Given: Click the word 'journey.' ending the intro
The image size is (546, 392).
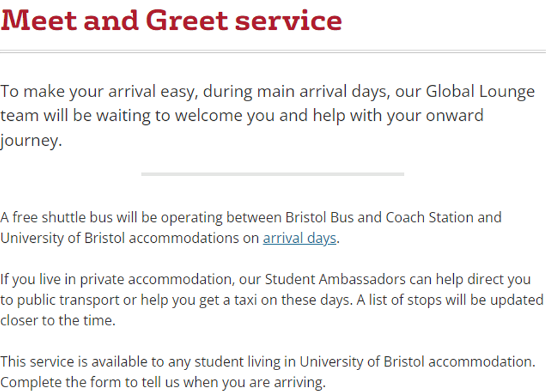Looking at the screenshot, I should click(31, 141).
